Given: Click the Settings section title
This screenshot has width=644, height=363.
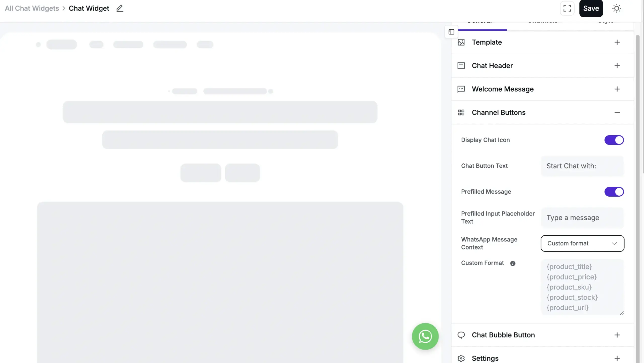Looking at the screenshot, I should pos(485,358).
